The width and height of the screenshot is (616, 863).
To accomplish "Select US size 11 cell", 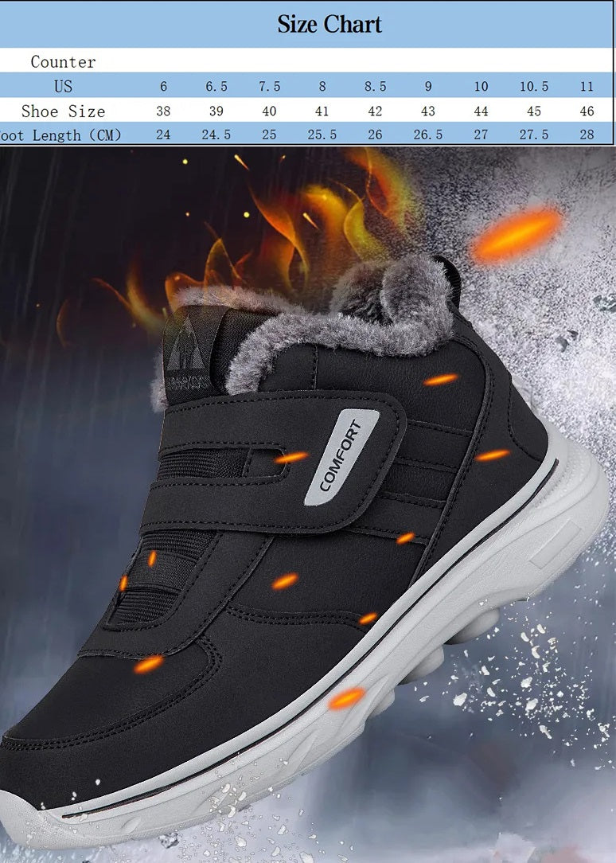I will (x=587, y=86).
